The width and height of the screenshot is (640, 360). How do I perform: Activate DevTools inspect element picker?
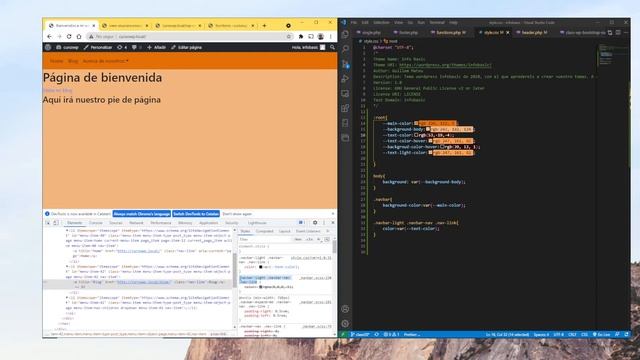pyautogui.click(x=48, y=223)
